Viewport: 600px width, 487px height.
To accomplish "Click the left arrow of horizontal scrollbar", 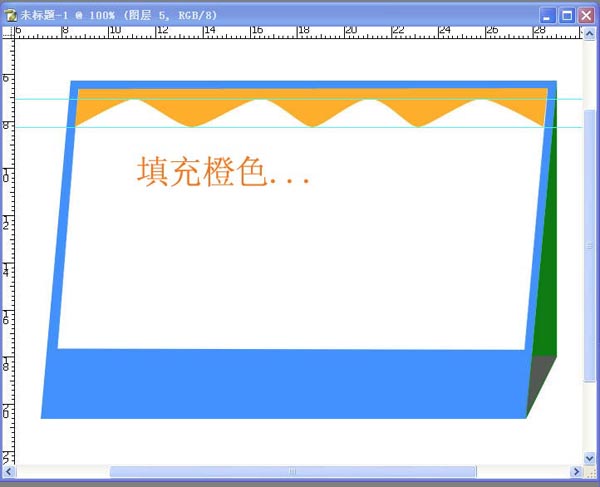I will click(9, 472).
